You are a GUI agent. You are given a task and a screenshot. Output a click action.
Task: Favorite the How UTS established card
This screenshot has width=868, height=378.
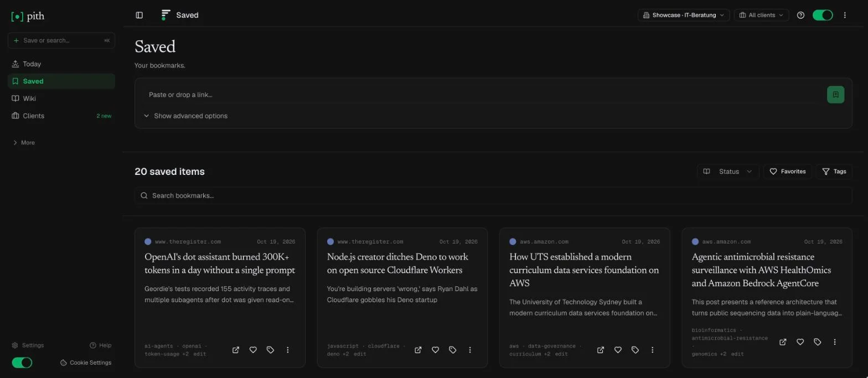coord(618,350)
